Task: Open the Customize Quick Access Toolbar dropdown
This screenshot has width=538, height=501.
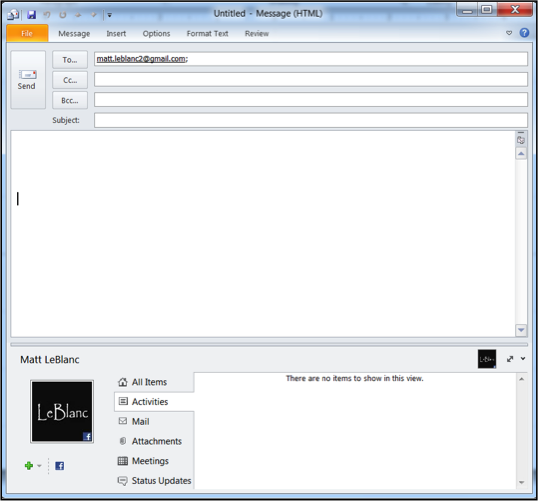Action: 109,15
